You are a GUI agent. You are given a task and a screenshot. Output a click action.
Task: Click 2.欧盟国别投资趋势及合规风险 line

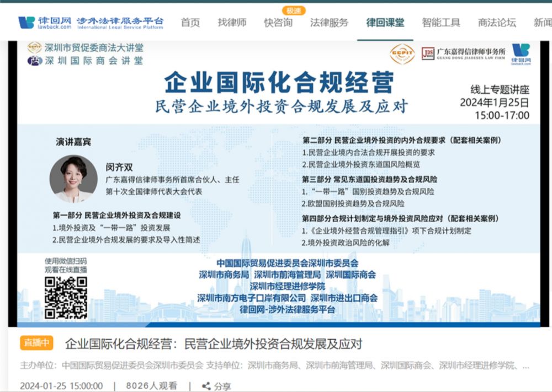pos(353,203)
